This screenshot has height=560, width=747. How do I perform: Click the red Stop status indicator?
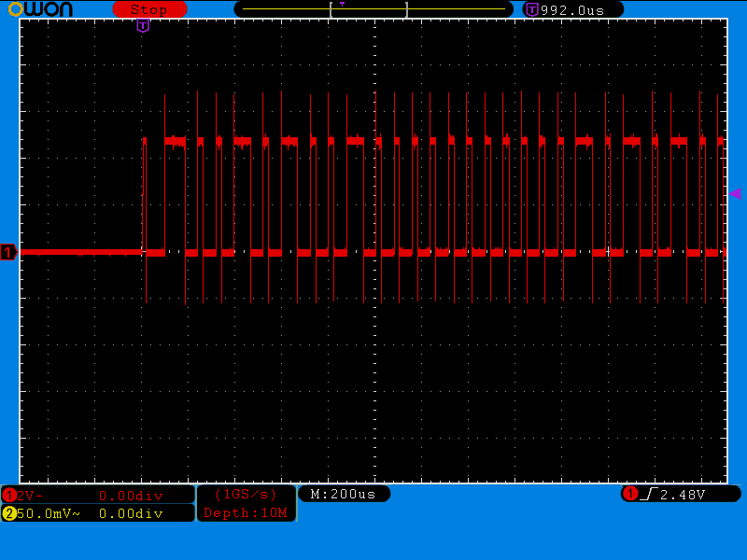pyautogui.click(x=149, y=9)
